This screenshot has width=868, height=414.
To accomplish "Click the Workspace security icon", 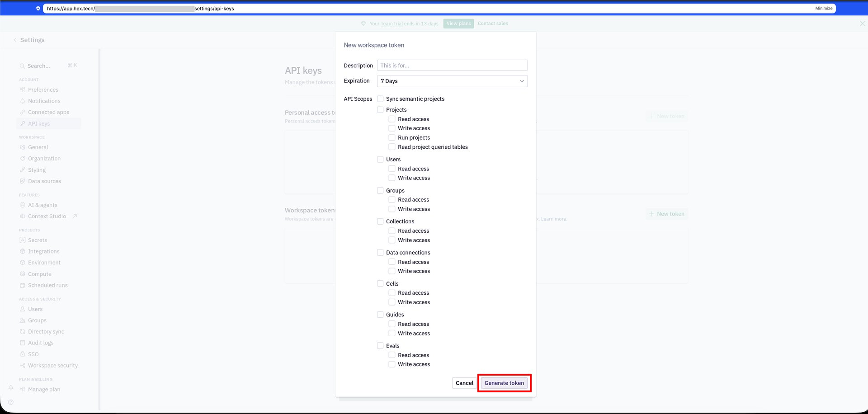I will tap(23, 366).
